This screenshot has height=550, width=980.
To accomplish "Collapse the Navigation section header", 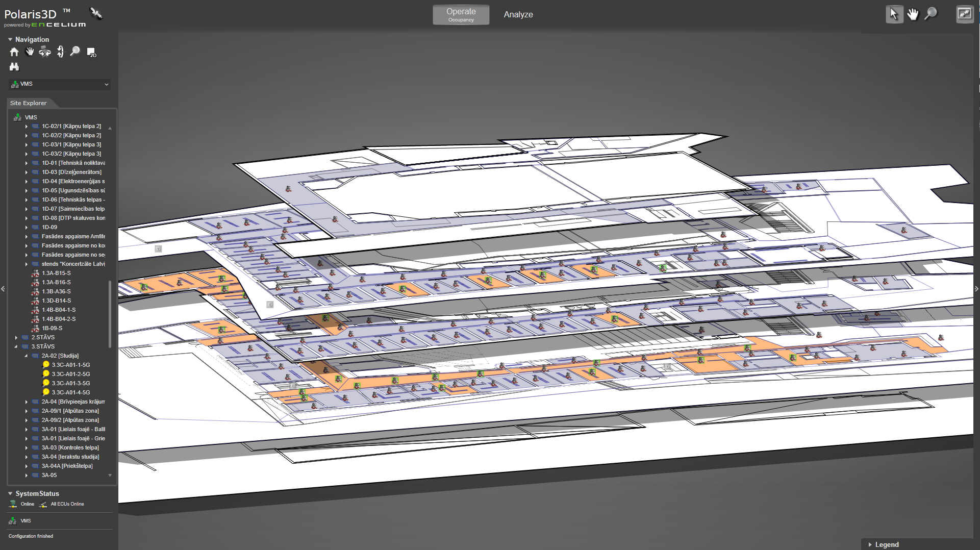I will click(10, 39).
